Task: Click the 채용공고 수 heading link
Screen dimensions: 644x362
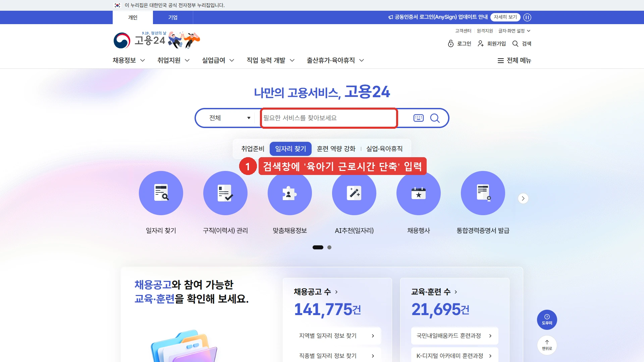Action: [316, 292]
